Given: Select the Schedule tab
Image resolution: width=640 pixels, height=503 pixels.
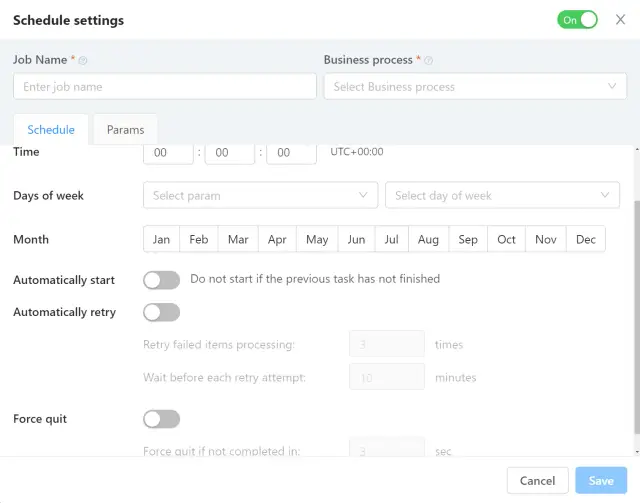Looking at the screenshot, I should [x=51, y=130].
